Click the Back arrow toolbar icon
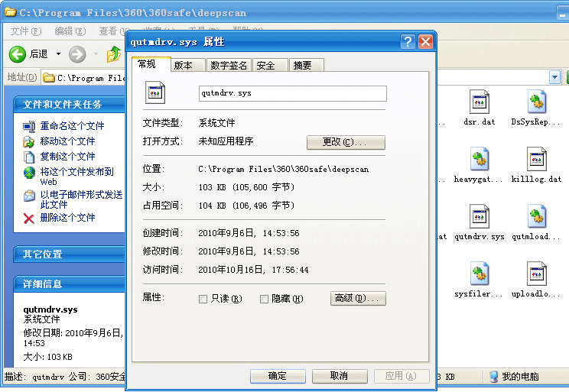 (x=18, y=53)
